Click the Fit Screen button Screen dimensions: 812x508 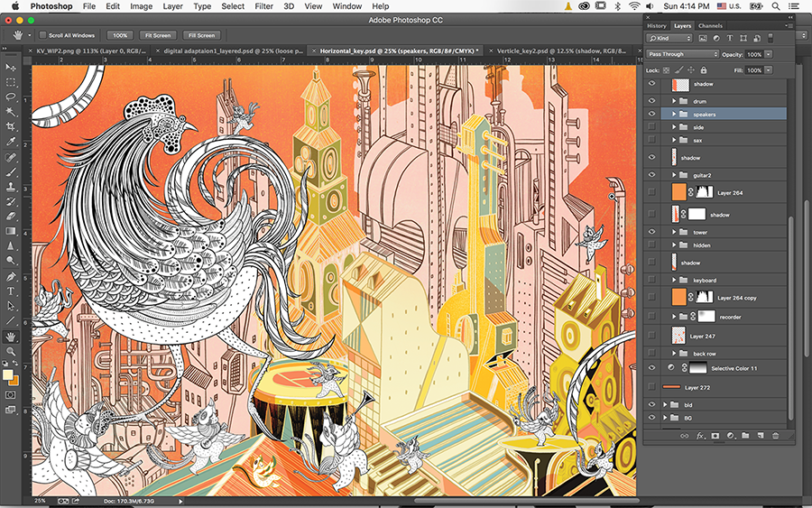pos(158,35)
